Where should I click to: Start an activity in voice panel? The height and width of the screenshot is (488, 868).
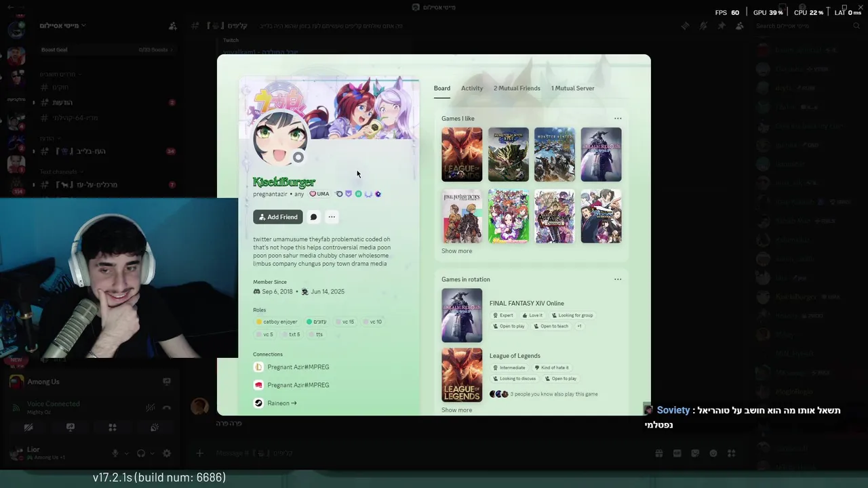pyautogui.click(x=113, y=428)
